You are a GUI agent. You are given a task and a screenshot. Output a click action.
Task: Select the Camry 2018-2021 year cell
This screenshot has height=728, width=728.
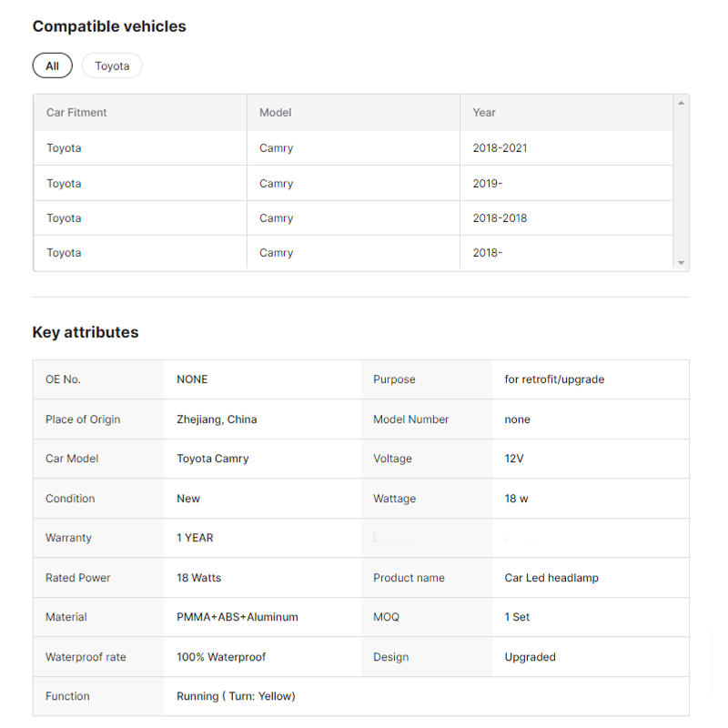pos(500,148)
